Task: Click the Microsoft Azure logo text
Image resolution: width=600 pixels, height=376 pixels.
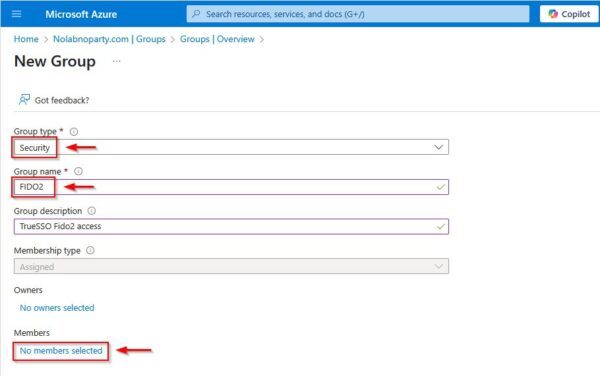Action: click(x=81, y=15)
